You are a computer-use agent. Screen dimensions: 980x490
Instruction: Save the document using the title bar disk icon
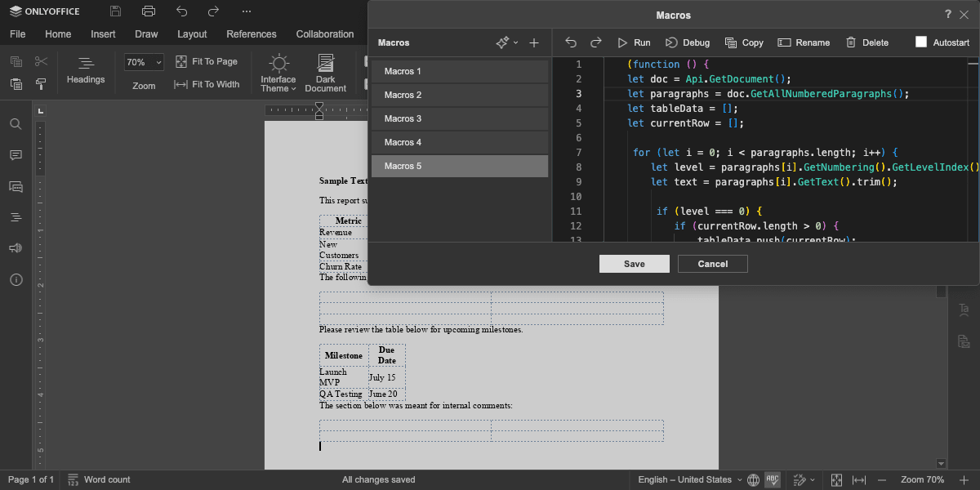[x=115, y=11]
